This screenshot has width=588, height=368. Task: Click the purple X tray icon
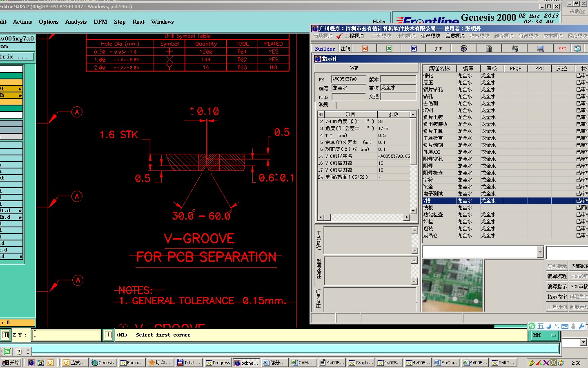pyautogui.click(x=546, y=363)
